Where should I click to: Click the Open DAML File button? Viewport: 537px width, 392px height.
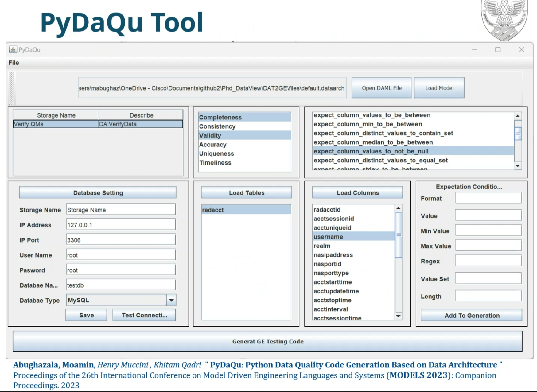(381, 88)
